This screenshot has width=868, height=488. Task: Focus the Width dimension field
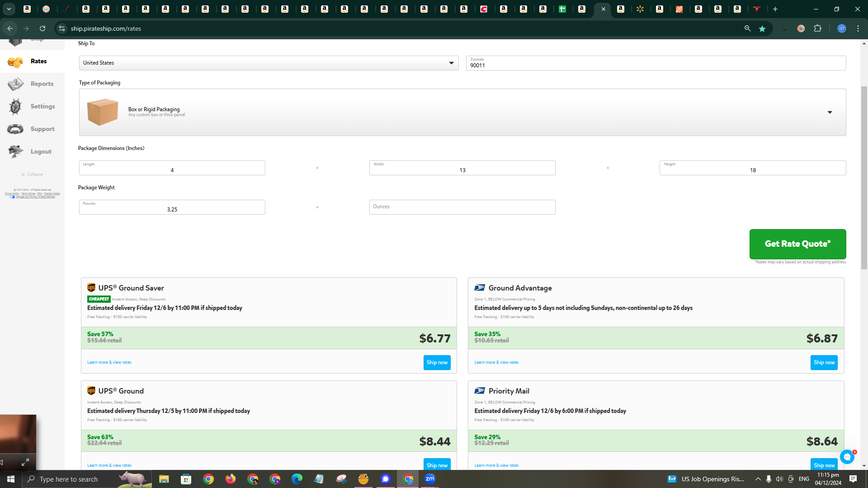coord(462,168)
